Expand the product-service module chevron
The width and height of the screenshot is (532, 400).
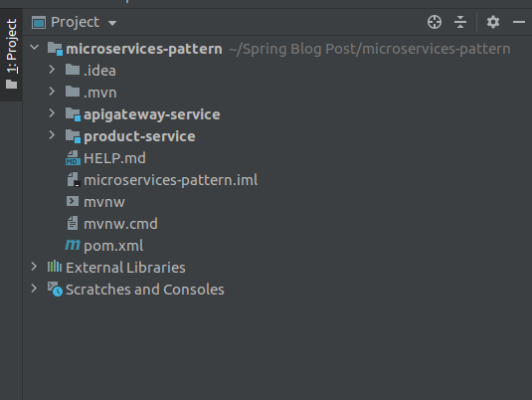click(52, 135)
